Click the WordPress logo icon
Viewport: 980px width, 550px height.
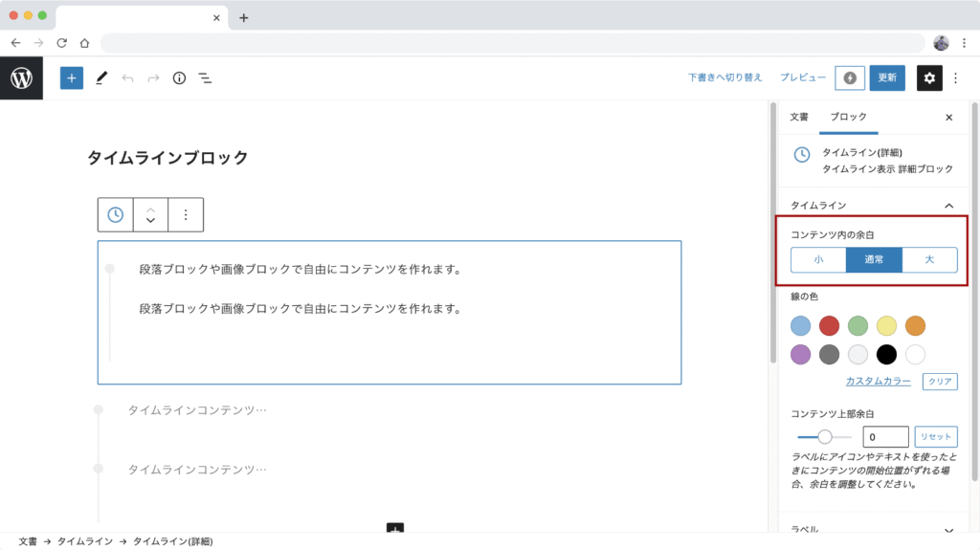coord(21,78)
